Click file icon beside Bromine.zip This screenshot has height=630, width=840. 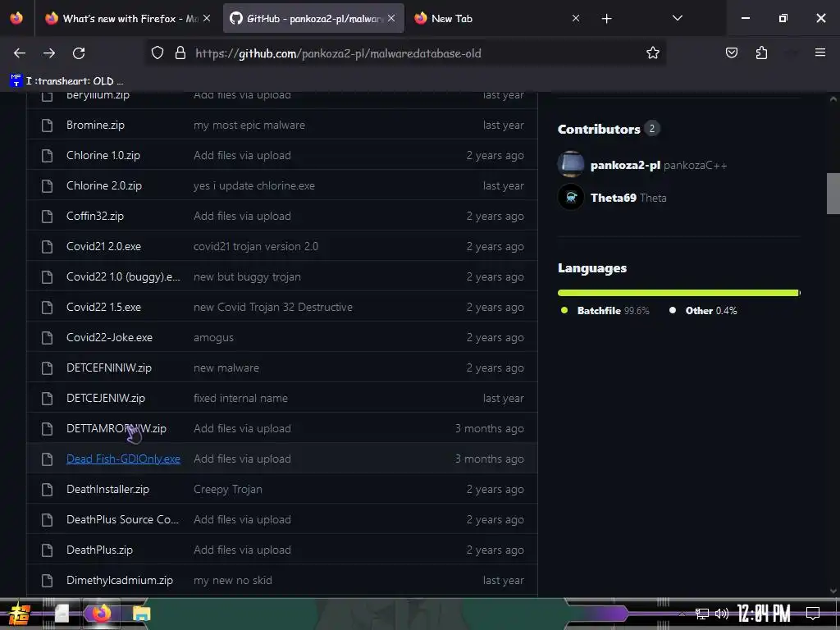(47, 126)
